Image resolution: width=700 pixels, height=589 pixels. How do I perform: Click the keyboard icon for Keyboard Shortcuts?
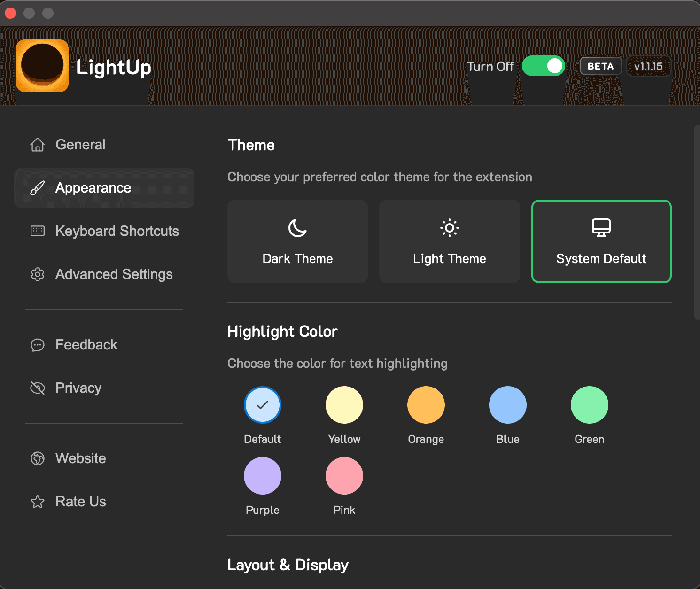[x=37, y=231]
